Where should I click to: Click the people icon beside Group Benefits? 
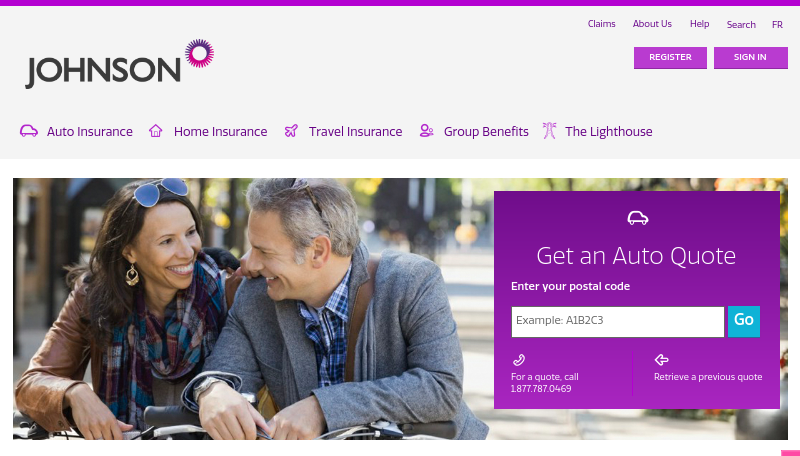tap(427, 131)
